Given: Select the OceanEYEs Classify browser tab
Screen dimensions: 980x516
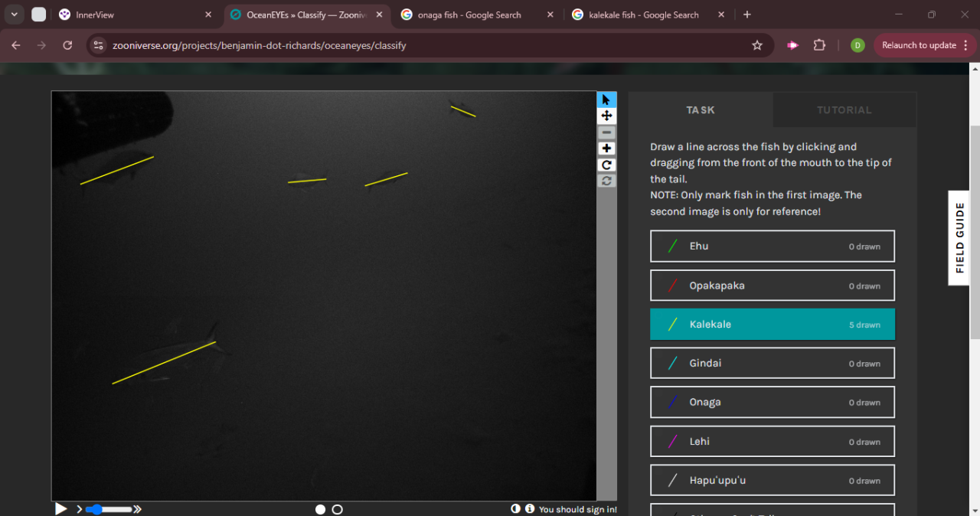Looking at the screenshot, I should click(x=306, y=15).
